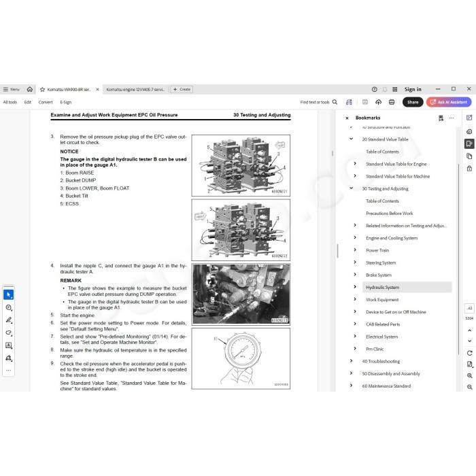This screenshot has width=476, height=476.
Task: Open Ask AI Assistant
Action: [449, 102]
